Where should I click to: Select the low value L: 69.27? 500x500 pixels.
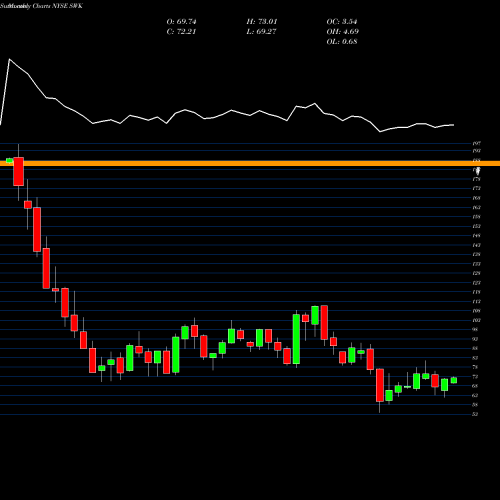tap(262, 32)
